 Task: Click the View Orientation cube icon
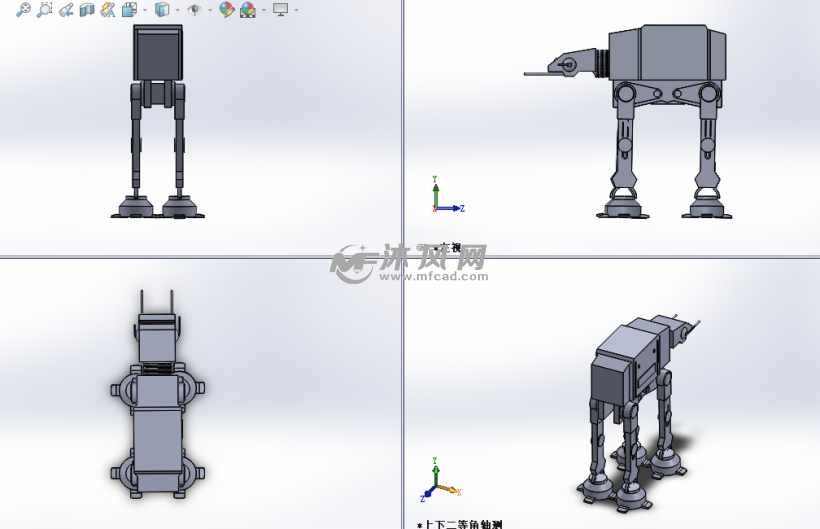pos(129,9)
